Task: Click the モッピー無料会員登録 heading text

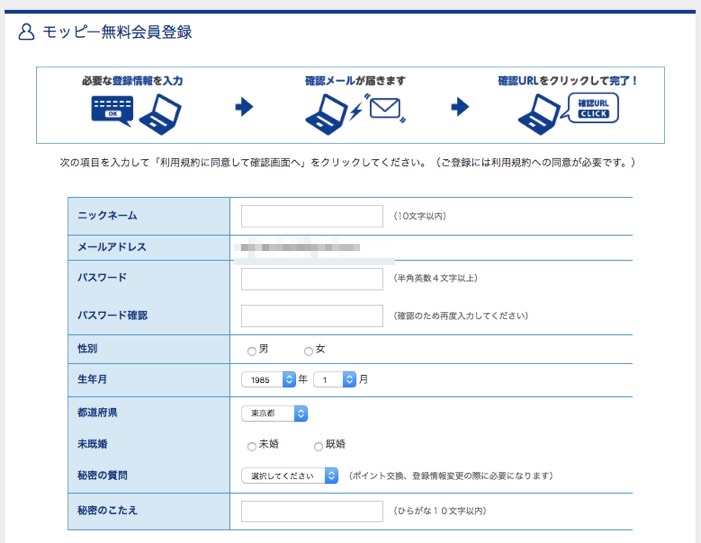Action: tap(117, 32)
